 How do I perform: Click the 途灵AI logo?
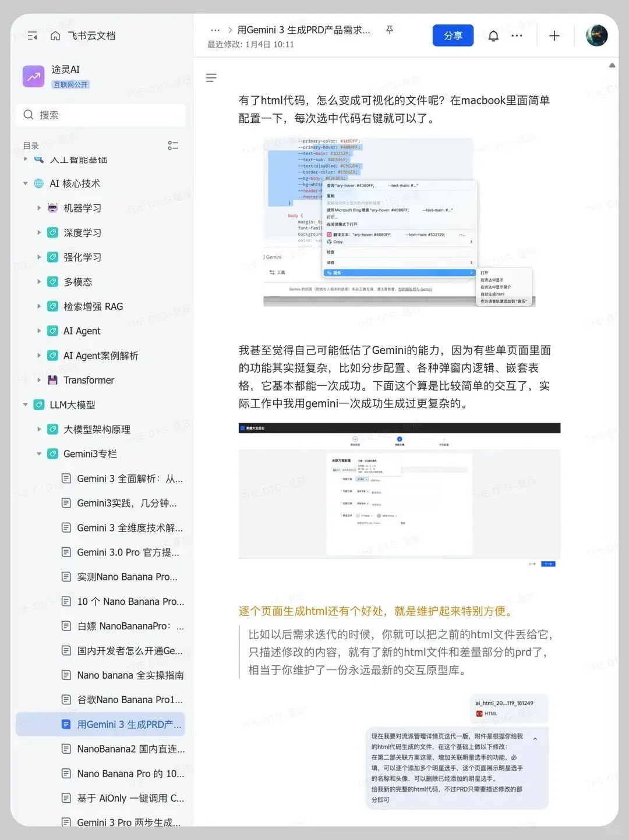34,76
